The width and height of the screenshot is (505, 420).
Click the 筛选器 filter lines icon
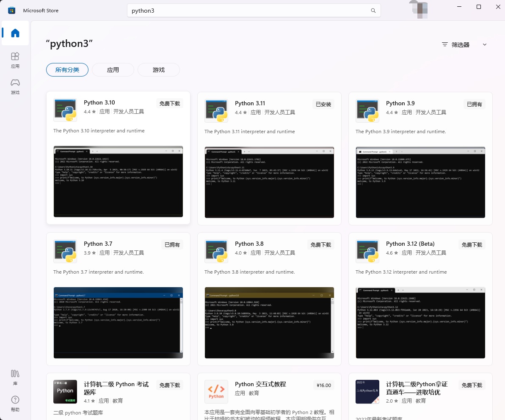click(x=445, y=44)
